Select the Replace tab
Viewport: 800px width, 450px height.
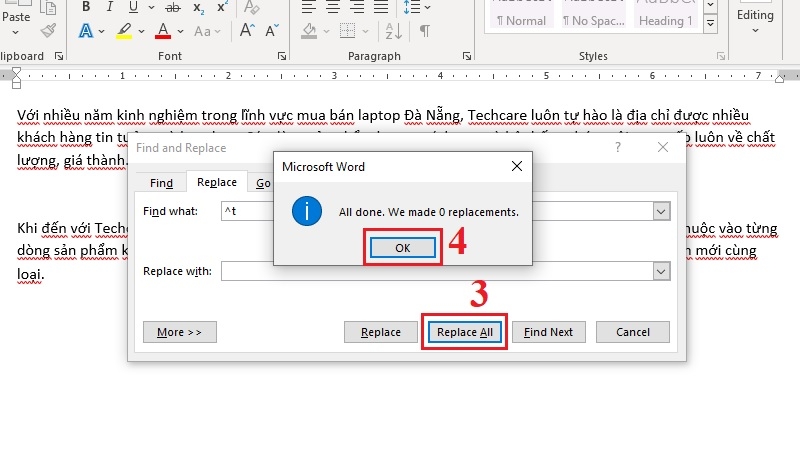tap(217, 182)
